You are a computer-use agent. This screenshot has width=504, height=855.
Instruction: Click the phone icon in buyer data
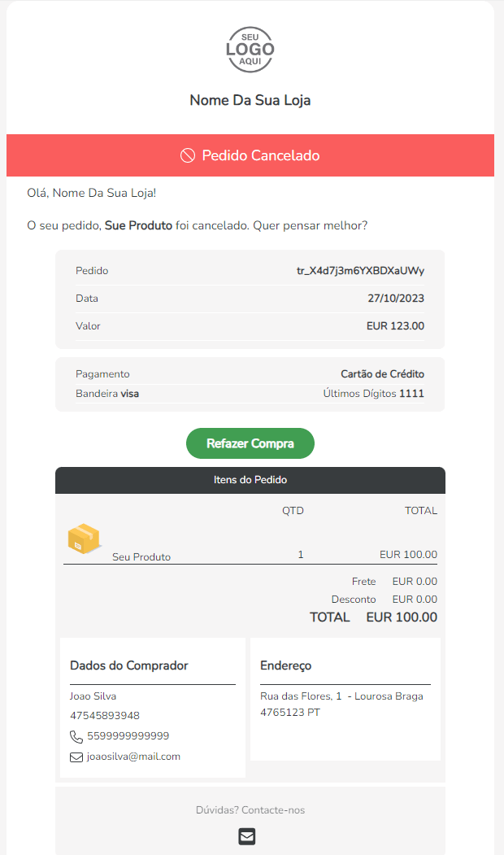[x=76, y=737]
